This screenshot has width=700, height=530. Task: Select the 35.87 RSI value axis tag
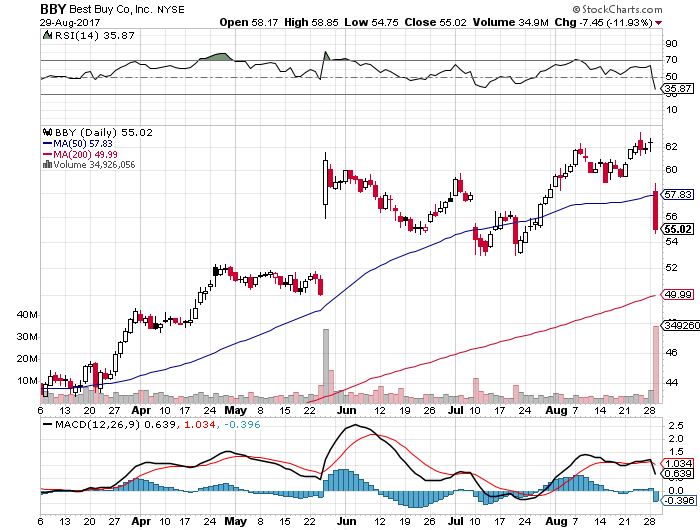tap(678, 89)
